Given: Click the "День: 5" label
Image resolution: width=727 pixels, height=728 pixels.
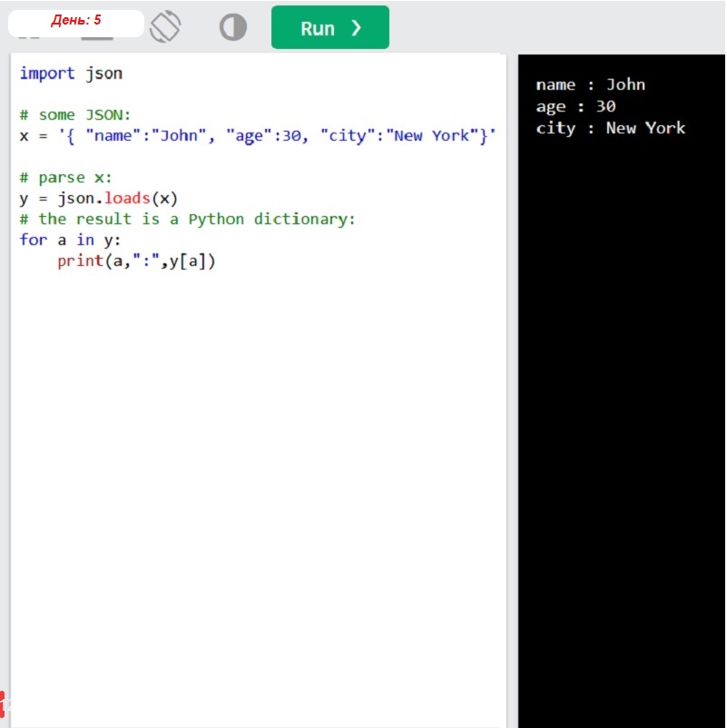Looking at the screenshot, I should pyautogui.click(x=76, y=21).
